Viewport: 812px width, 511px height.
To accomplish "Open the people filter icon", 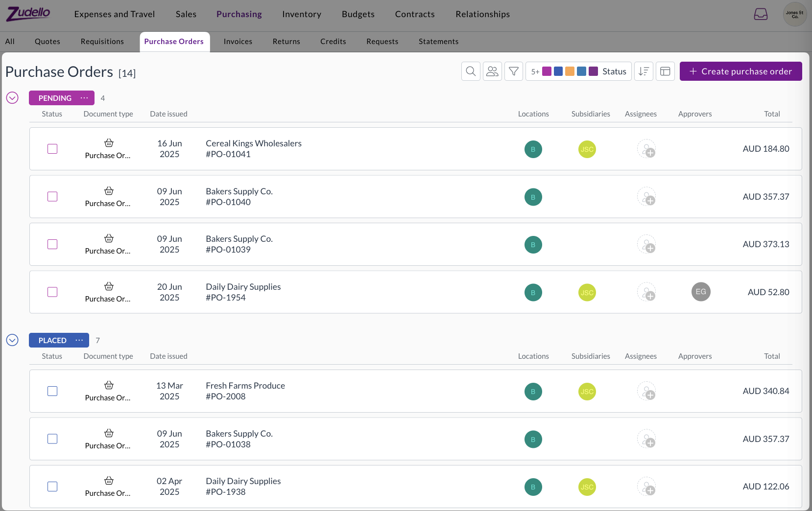I will 492,71.
